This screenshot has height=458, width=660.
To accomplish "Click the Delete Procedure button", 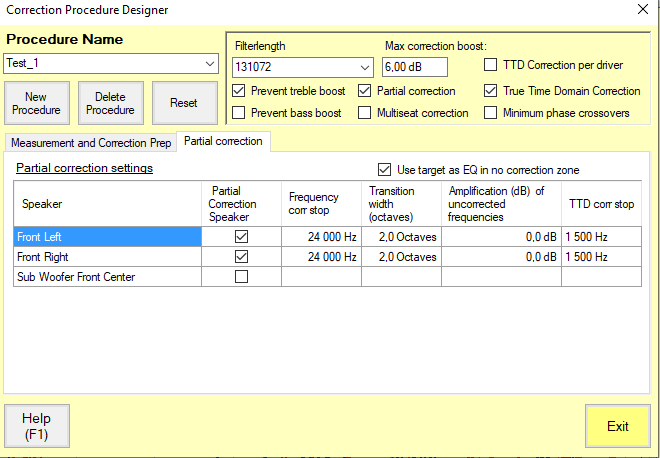I will [110, 103].
